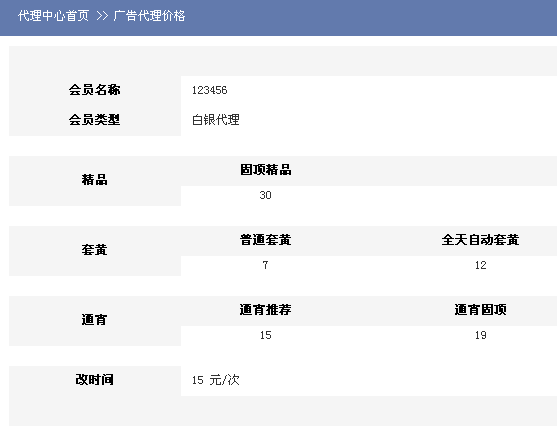Click the 精品 category row header
The height and width of the screenshot is (427, 557).
point(94,180)
